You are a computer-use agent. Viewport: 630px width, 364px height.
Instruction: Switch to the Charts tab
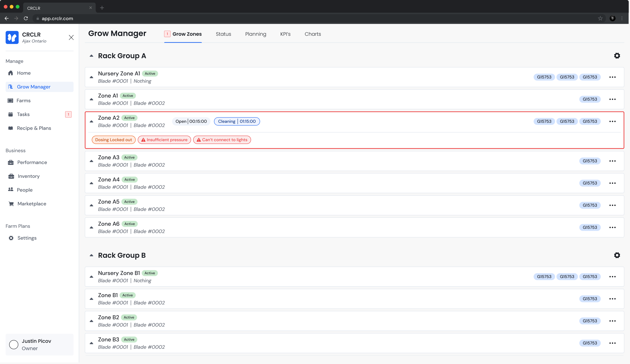(312, 34)
